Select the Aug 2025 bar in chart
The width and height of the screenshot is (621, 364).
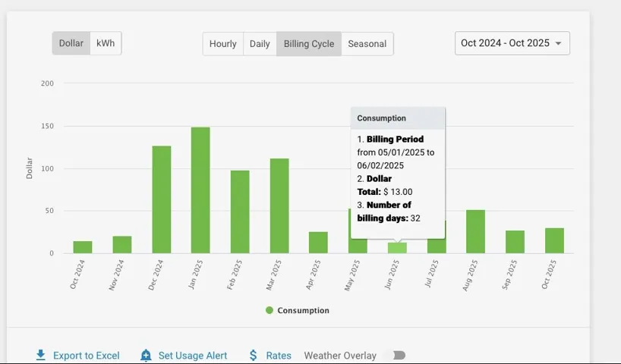[x=476, y=231]
